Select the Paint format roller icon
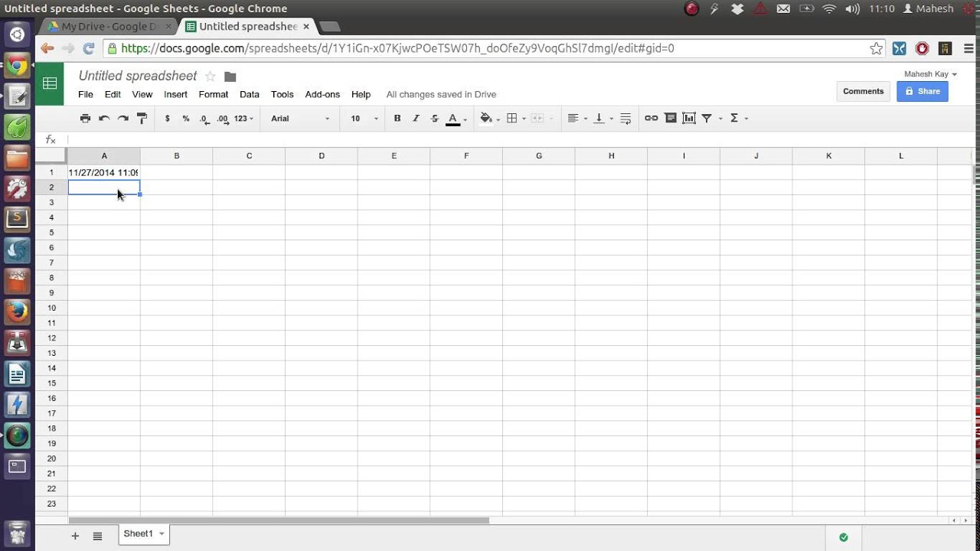 tap(142, 119)
